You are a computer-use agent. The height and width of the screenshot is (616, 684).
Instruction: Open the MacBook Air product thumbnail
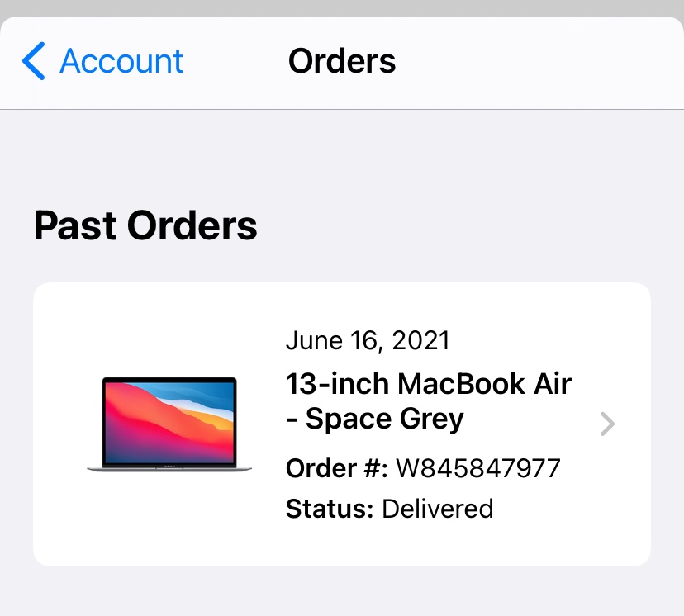coord(169,424)
